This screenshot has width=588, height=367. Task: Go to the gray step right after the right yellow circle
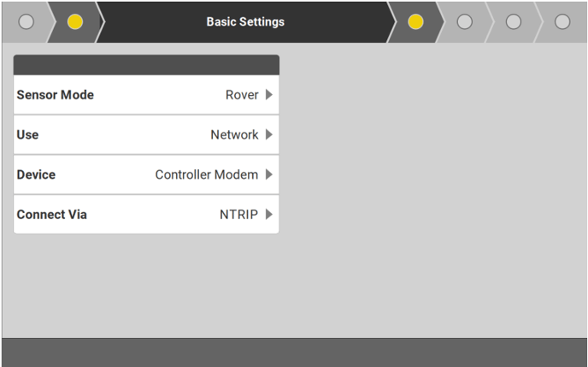pos(464,21)
